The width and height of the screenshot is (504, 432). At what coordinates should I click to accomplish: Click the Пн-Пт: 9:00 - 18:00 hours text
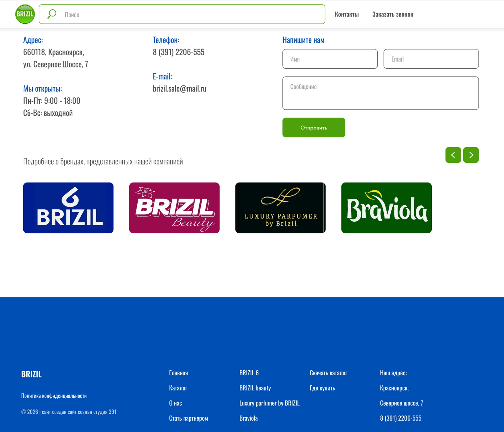click(52, 101)
